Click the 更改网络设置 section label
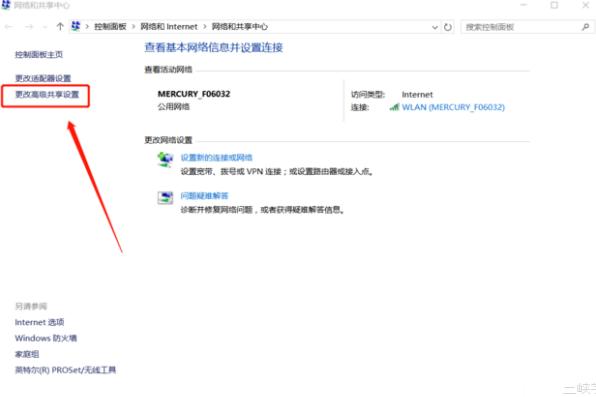 tap(168, 140)
